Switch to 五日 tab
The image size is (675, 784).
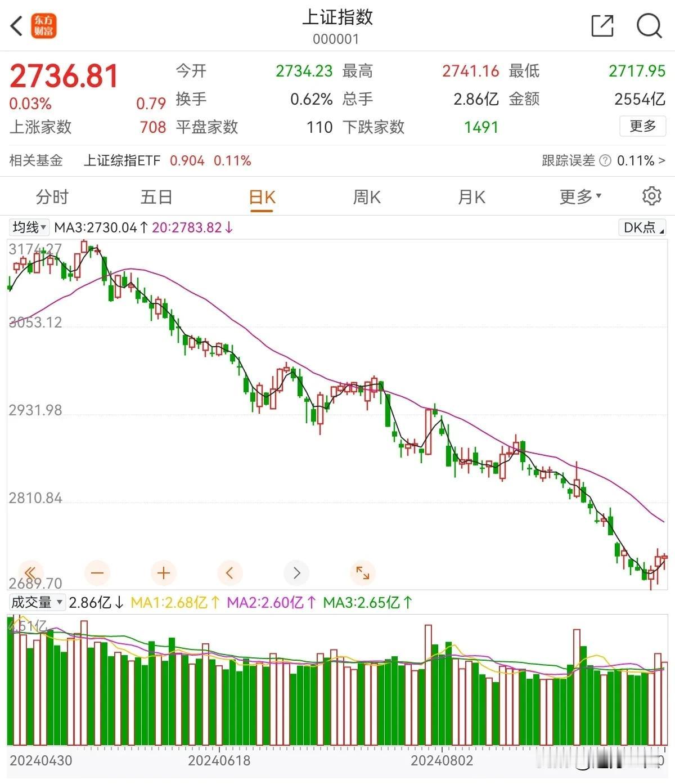pos(156,197)
